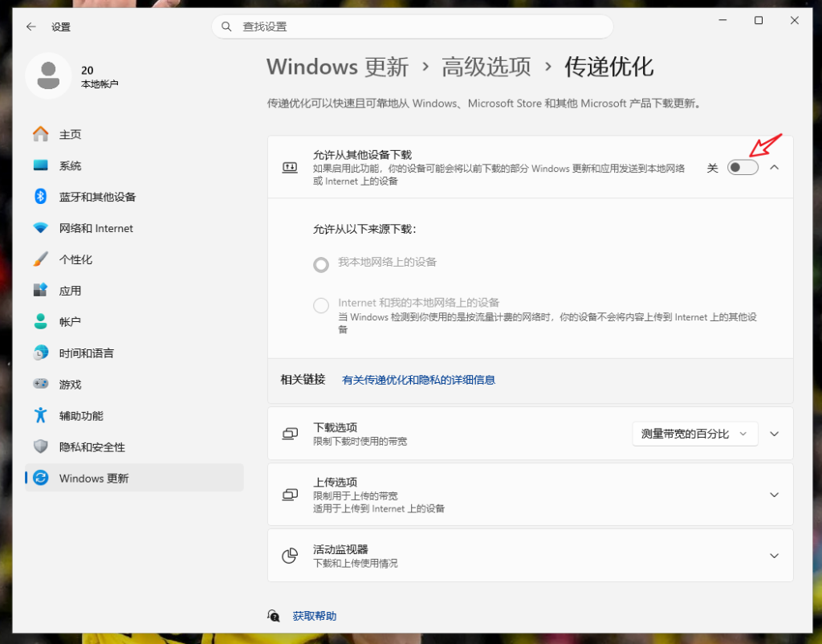This screenshot has height=644, width=822.
Task: Open 辅助功能 settings
Action: 134,415
